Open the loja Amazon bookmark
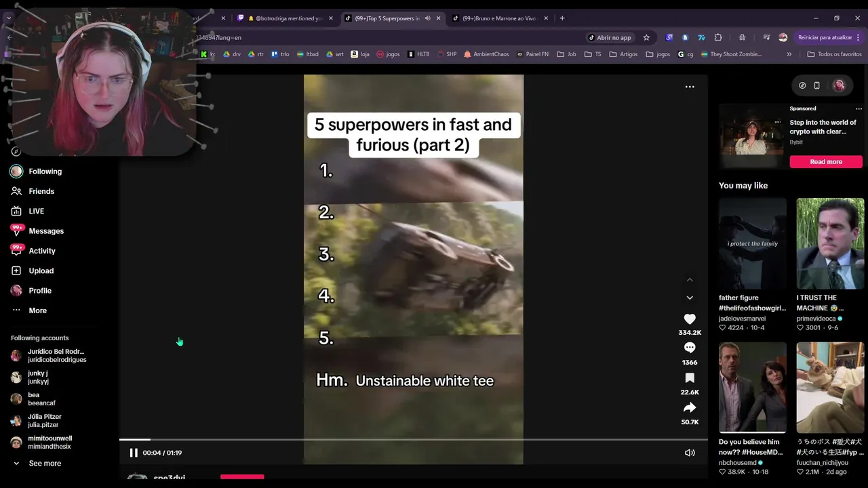The width and height of the screenshot is (868, 488). click(x=360, y=54)
